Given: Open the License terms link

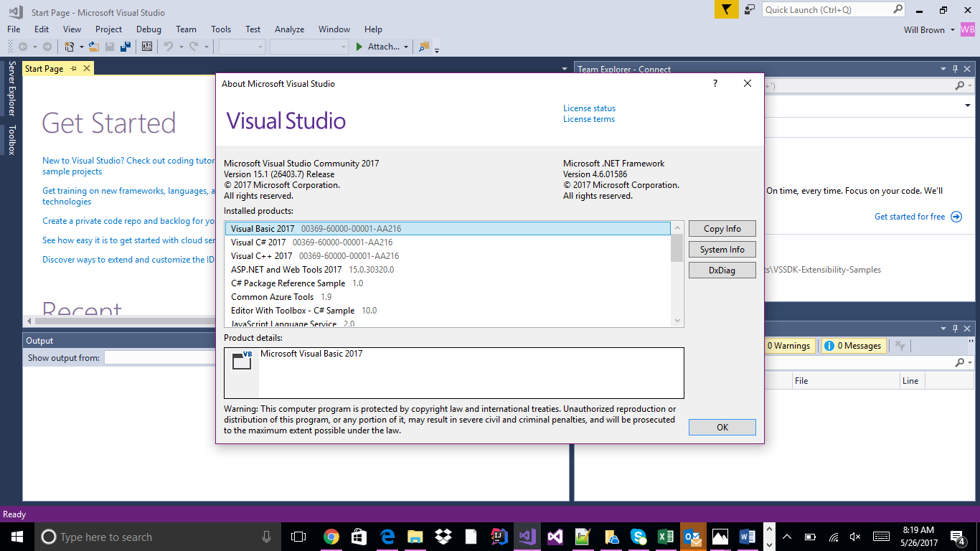Looking at the screenshot, I should 589,119.
